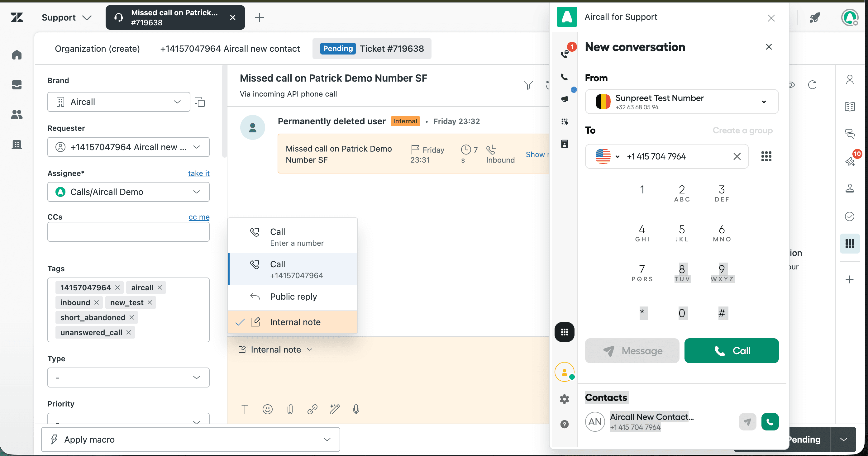
Task: Expand the Brand Aircall dropdown
Action: coord(119,102)
